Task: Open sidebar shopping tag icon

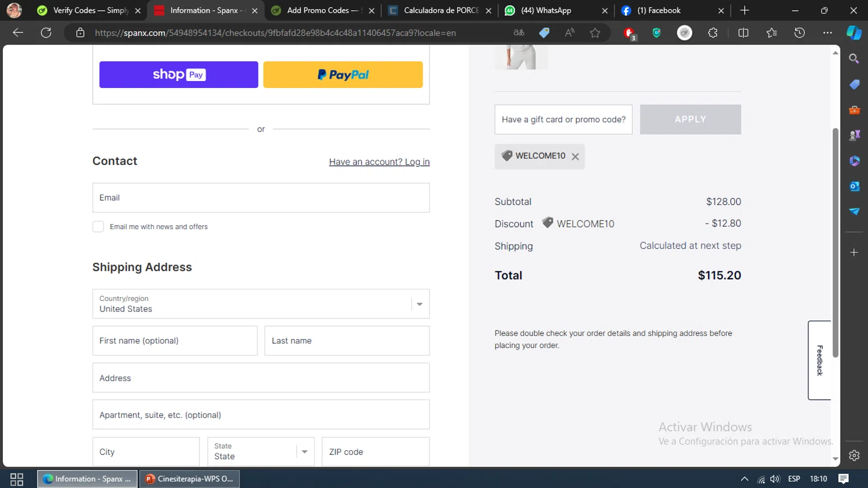Action: 854,84
